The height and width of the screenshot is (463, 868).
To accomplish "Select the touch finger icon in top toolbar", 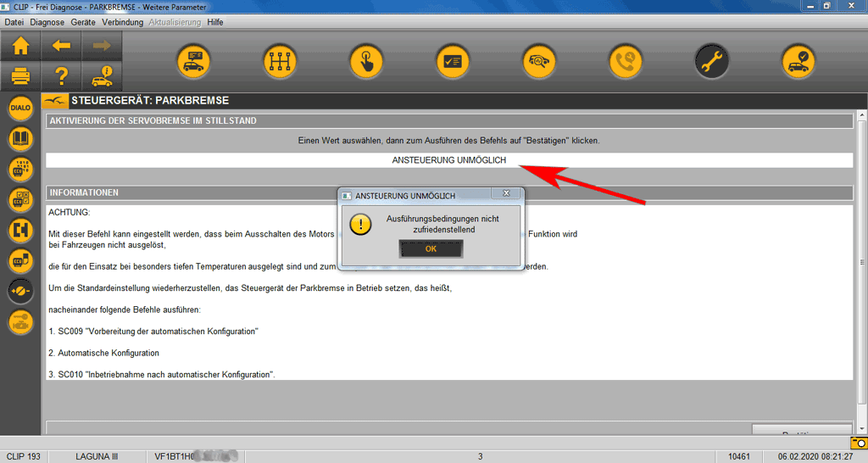I will (x=366, y=61).
